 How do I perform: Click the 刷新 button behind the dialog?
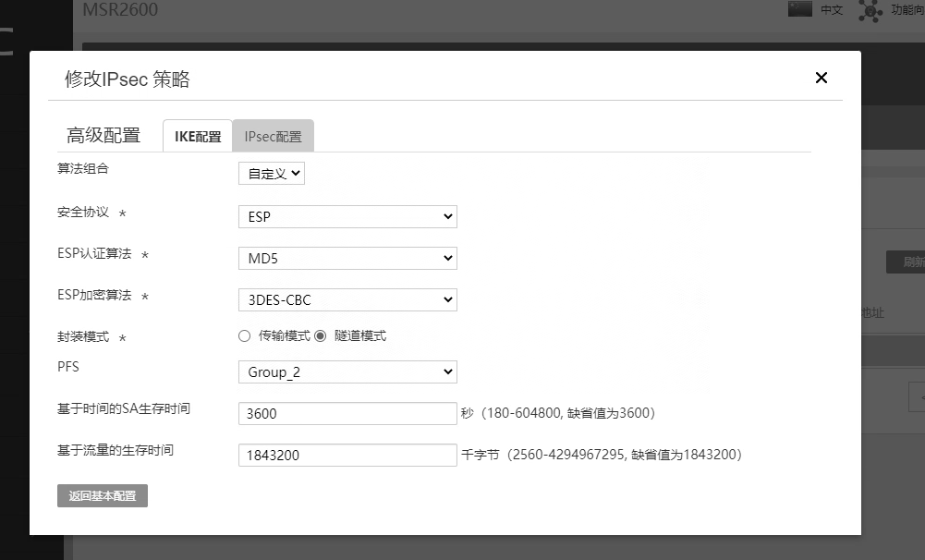907,262
